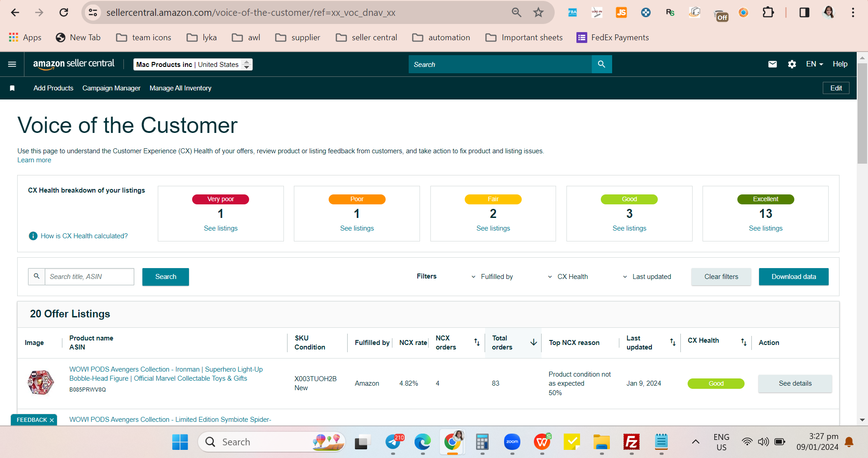Expand the Fulfilled by filter
The height and width of the screenshot is (458, 868).
492,277
